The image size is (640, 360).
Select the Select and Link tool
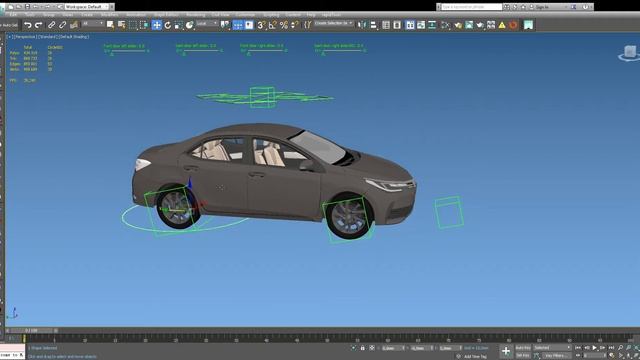(51, 25)
